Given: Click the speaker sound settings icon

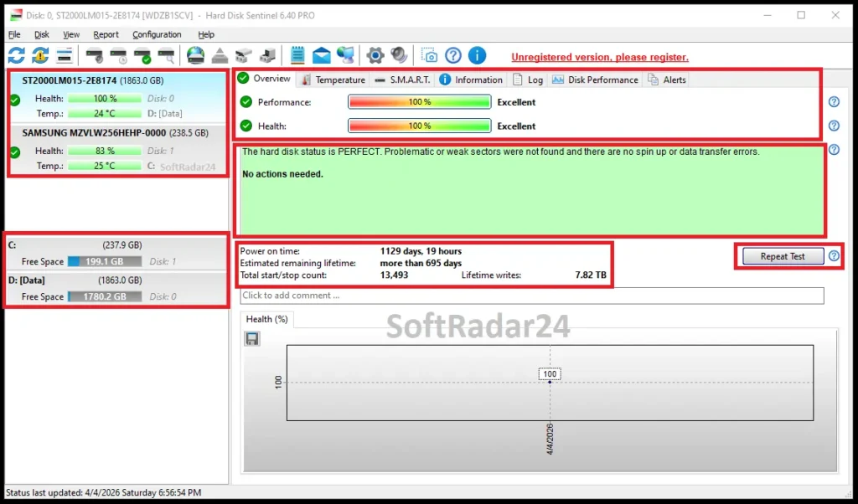Looking at the screenshot, I should click(x=400, y=54).
